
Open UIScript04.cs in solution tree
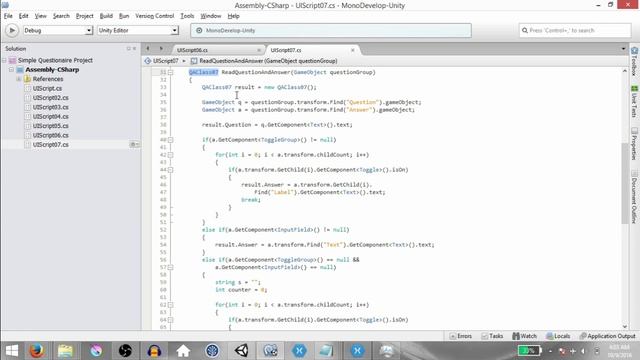coord(51,116)
